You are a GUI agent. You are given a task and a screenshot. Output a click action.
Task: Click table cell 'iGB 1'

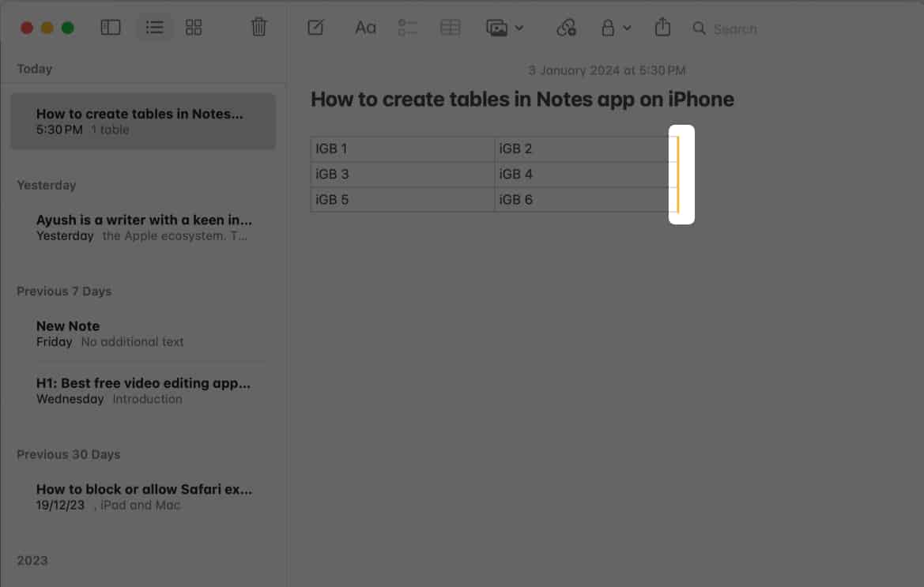(x=402, y=149)
